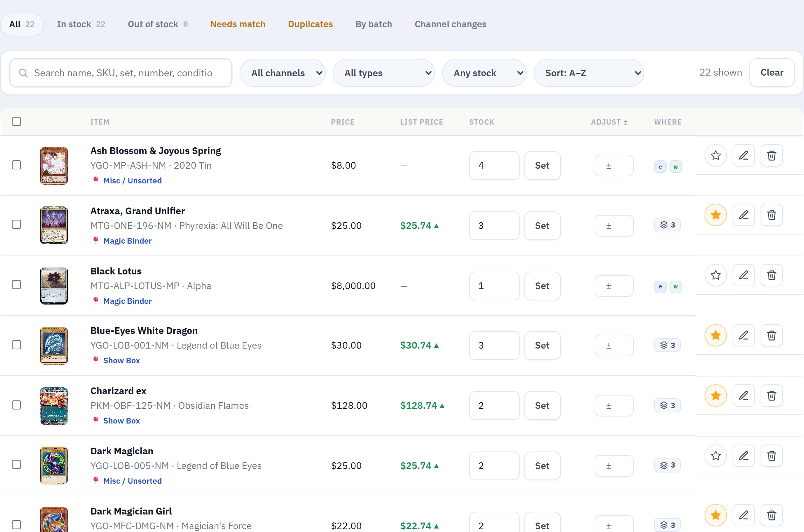Focus the search name, SKU, set field
The width and height of the screenshot is (804, 532).
tap(121, 73)
